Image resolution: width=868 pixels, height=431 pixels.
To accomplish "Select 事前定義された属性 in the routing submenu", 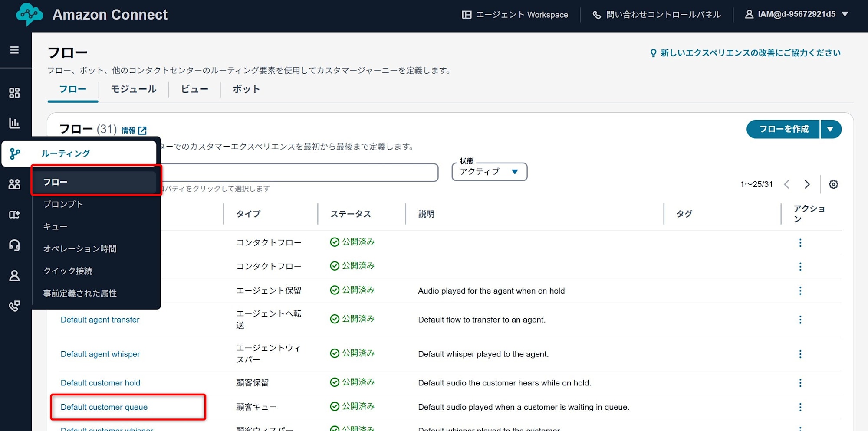I will pos(80,294).
